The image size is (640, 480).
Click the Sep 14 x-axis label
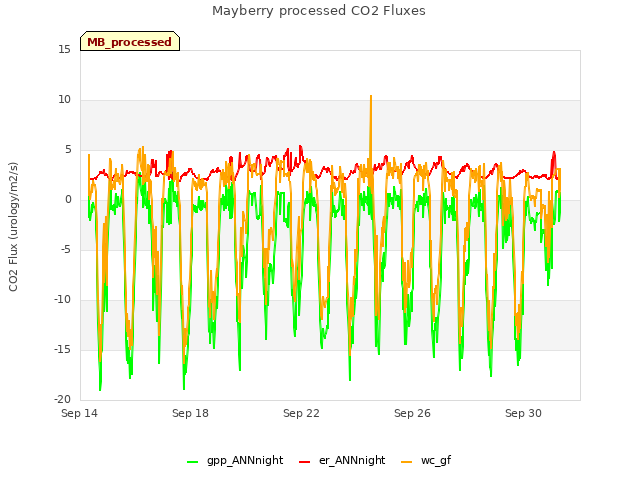(x=79, y=413)
